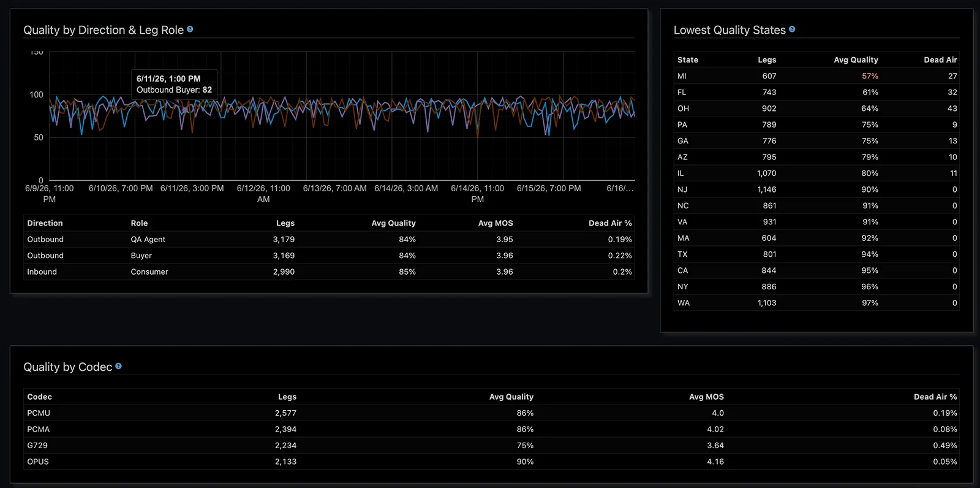Click the "Consumer" role cell

coord(149,272)
